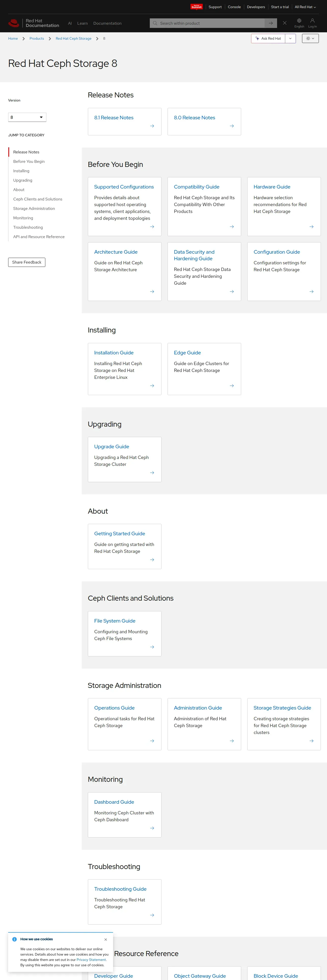Click the arrow on the 8.0 Release Notes card
This screenshot has width=327, height=980.
pyautogui.click(x=232, y=126)
